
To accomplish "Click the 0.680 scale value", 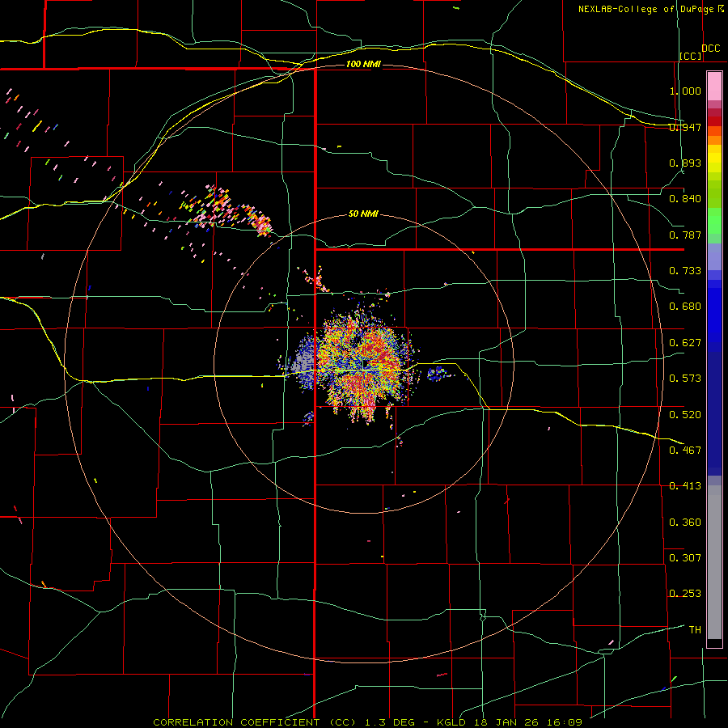I will pos(685,307).
